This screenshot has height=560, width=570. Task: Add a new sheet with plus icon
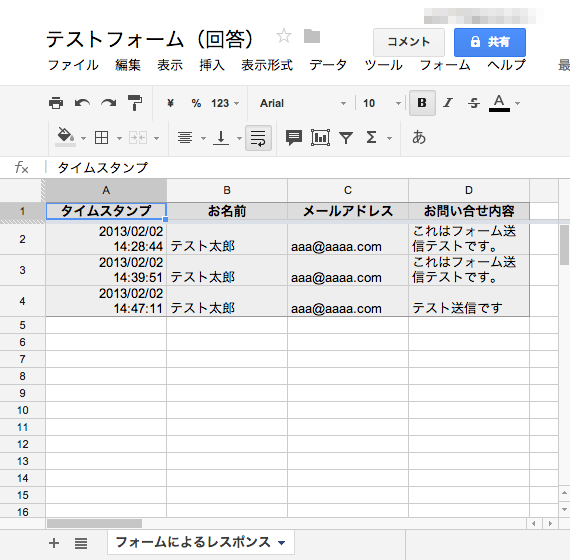(54, 543)
